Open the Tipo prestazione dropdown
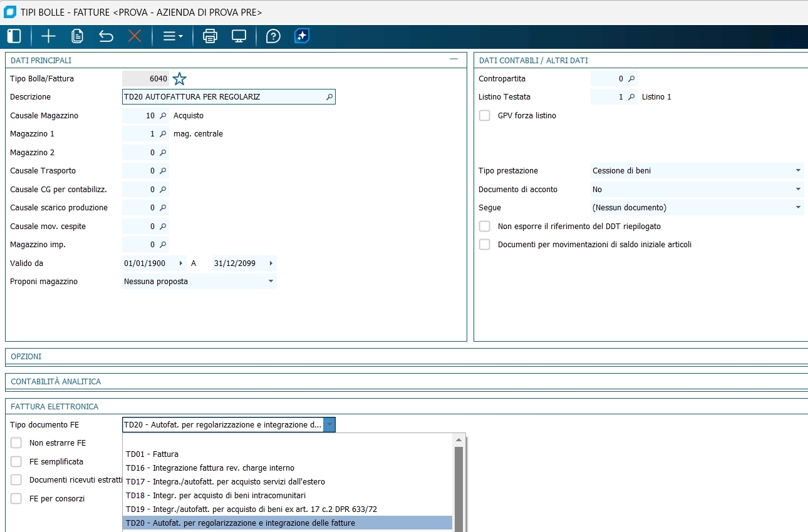The image size is (808, 532). tap(697, 171)
